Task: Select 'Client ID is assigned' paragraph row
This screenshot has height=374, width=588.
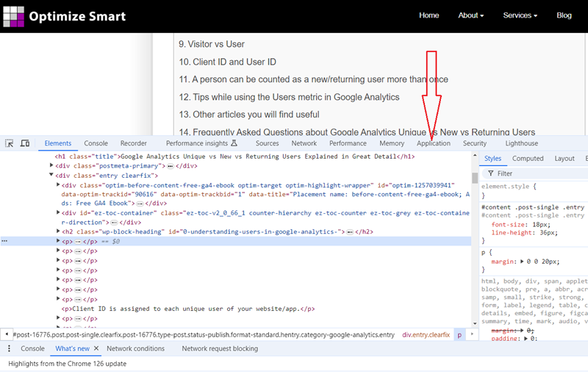Action: pos(188,309)
